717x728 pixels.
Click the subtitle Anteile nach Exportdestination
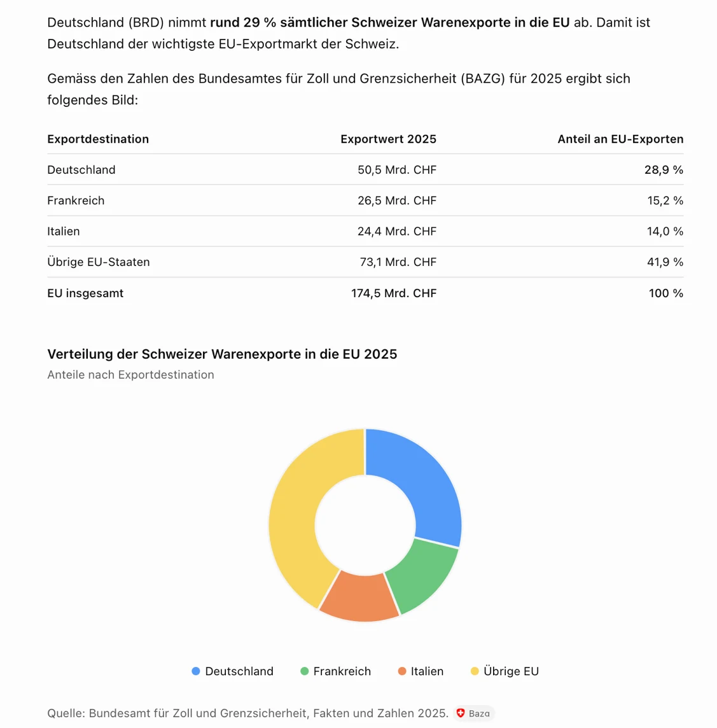coord(130,375)
